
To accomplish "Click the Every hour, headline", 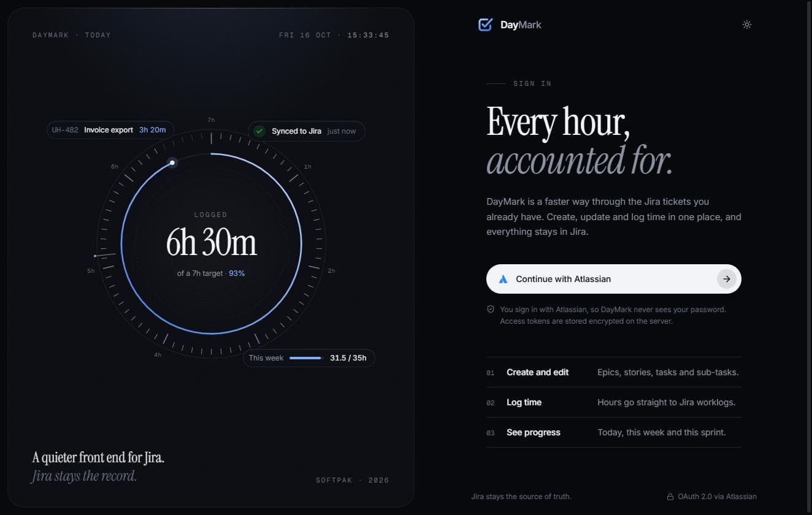I will pyautogui.click(x=558, y=121).
